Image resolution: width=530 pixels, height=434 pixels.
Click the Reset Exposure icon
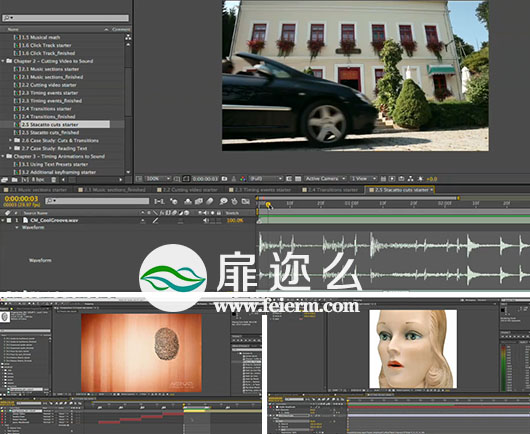point(420,179)
